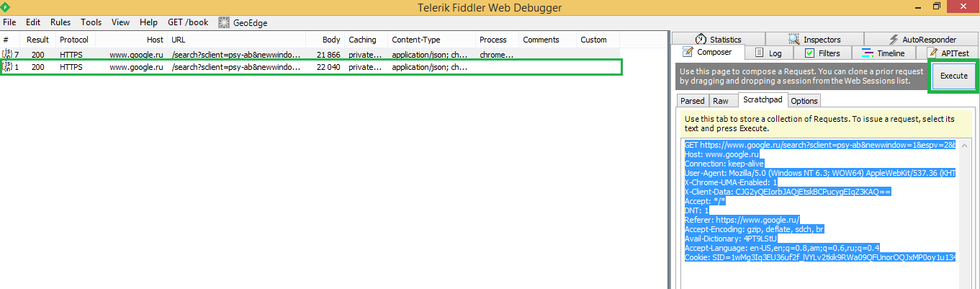Image resolution: width=980 pixels, height=289 pixels.
Task: Click the chrome process cell of session 7
Action: (498, 55)
